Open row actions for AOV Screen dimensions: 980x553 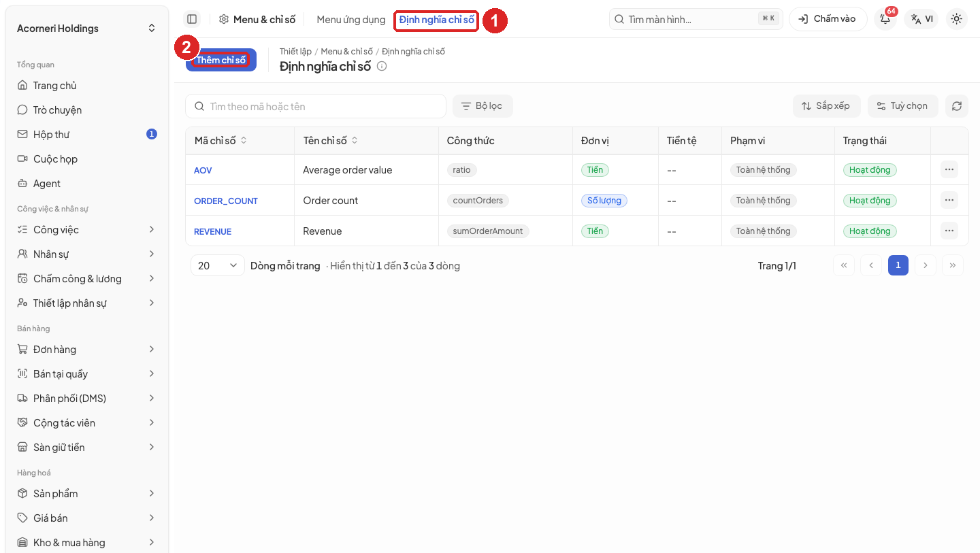[x=949, y=169]
